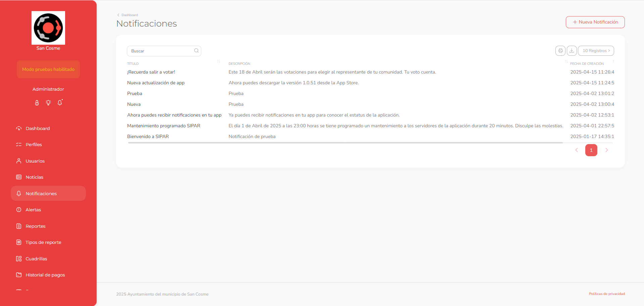Sort by Título column arrows
This screenshot has width=644, height=306.
(x=218, y=61)
